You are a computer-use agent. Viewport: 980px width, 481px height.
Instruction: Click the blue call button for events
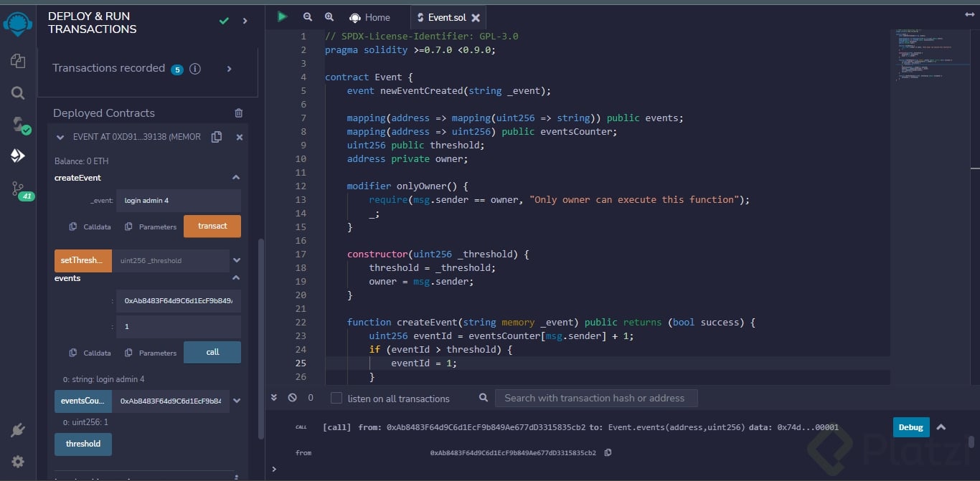pos(212,353)
